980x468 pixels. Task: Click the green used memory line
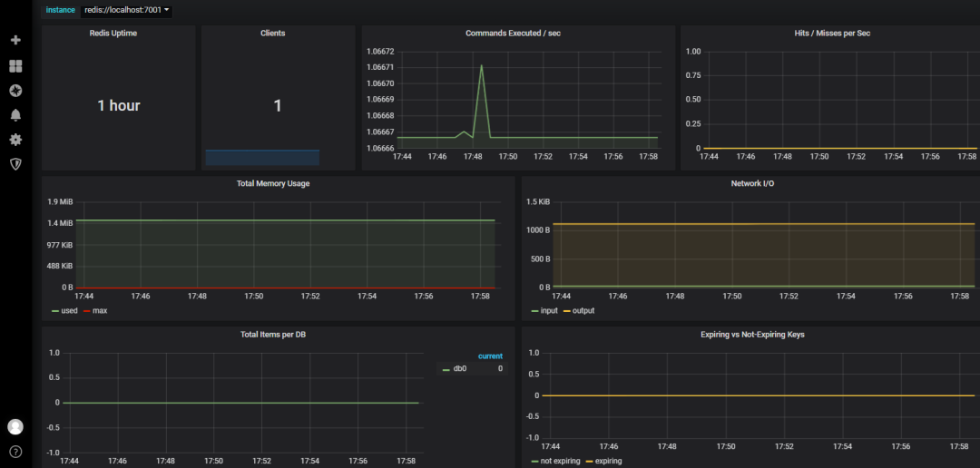coord(286,220)
